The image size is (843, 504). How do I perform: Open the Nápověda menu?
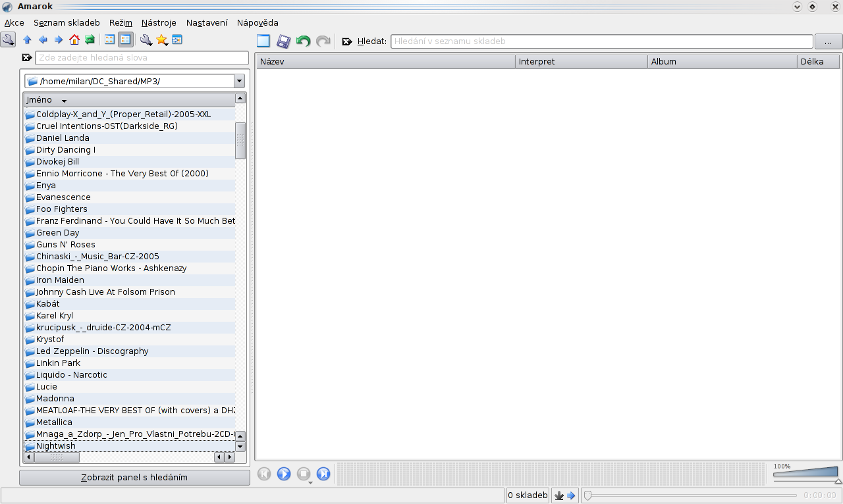(x=258, y=22)
